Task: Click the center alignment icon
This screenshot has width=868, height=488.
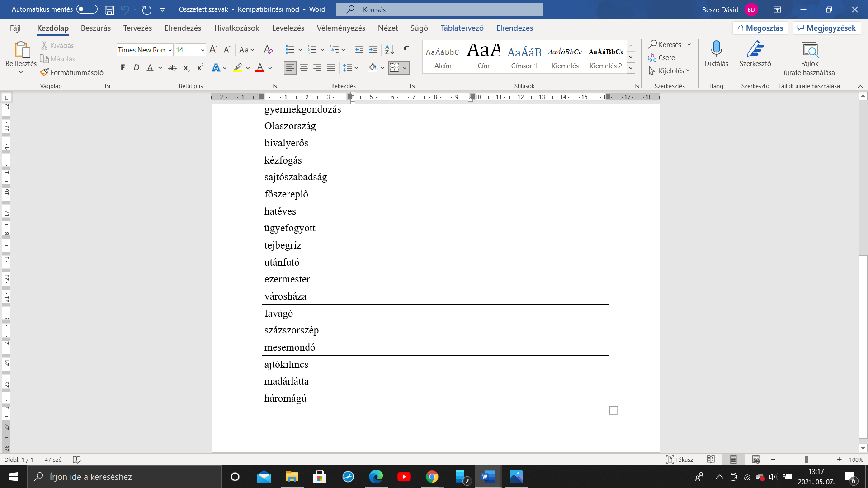Action: point(304,68)
